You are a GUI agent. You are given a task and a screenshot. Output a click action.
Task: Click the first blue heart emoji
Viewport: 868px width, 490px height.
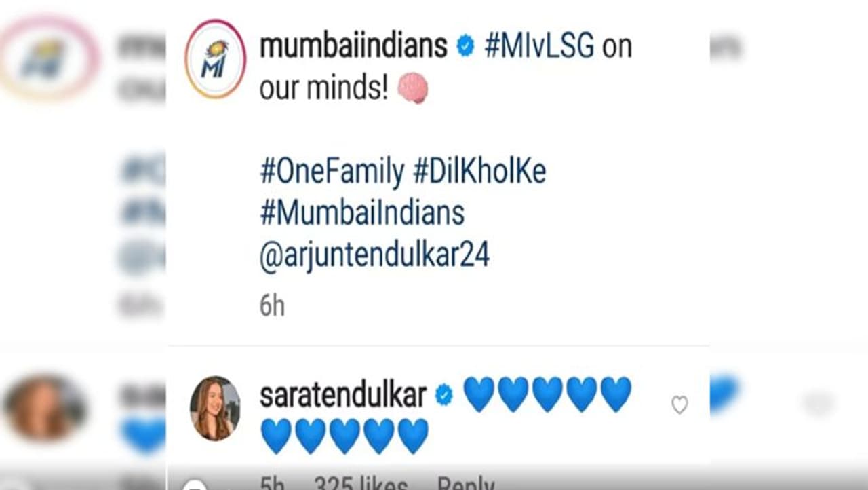479,395
